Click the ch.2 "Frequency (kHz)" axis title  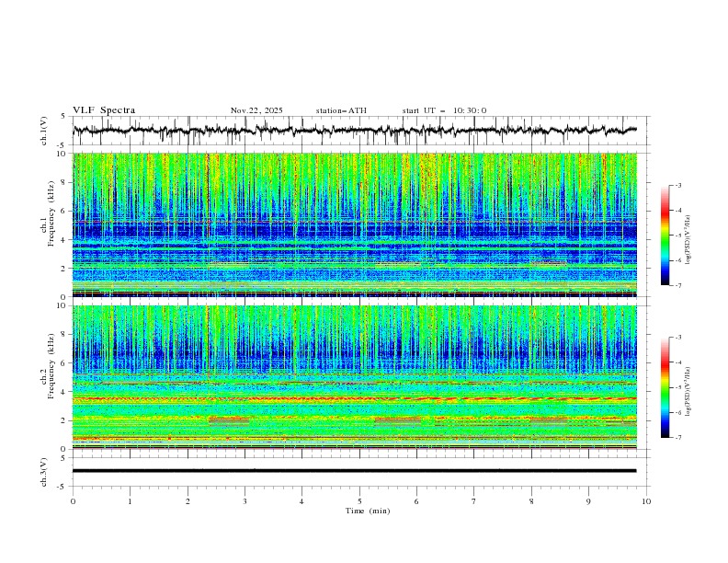51,366
